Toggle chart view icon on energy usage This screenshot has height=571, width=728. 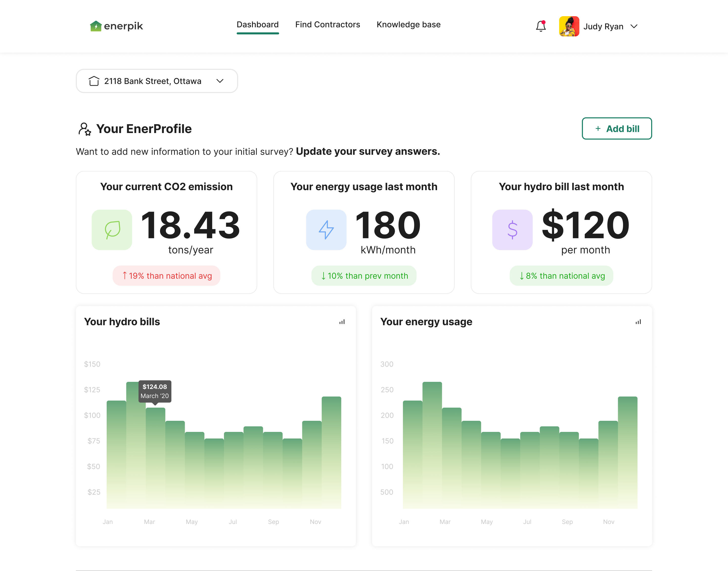[638, 322]
